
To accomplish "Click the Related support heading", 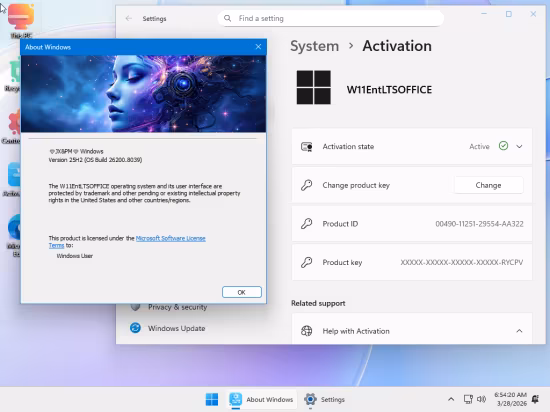I will (x=318, y=303).
